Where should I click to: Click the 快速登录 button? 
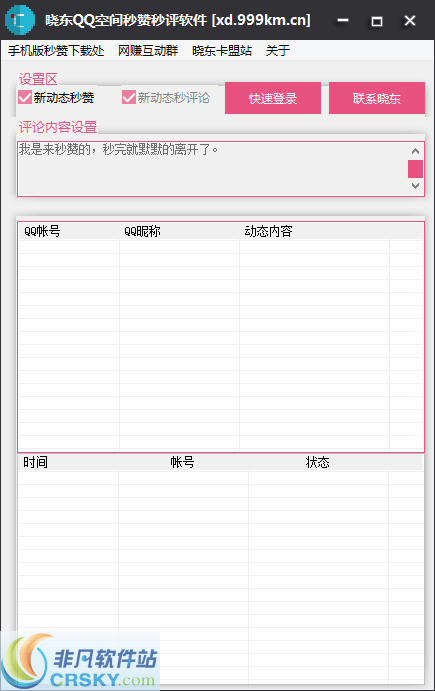click(273, 98)
